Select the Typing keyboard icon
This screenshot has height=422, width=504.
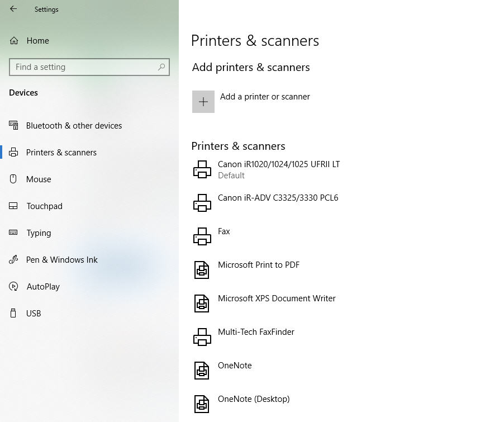click(x=13, y=232)
